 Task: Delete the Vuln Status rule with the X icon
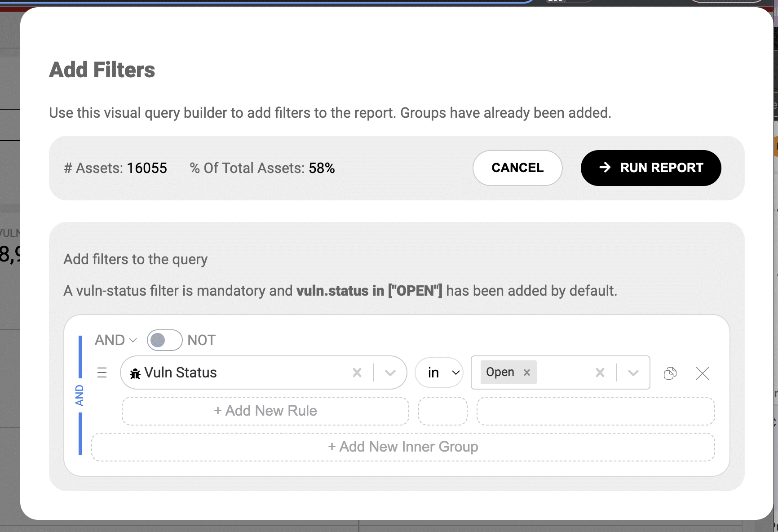pos(702,373)
